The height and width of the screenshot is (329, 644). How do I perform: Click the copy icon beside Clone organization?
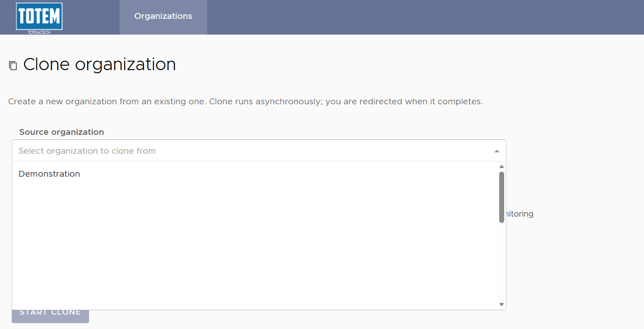pyautogui.click(x=13, y=66)
